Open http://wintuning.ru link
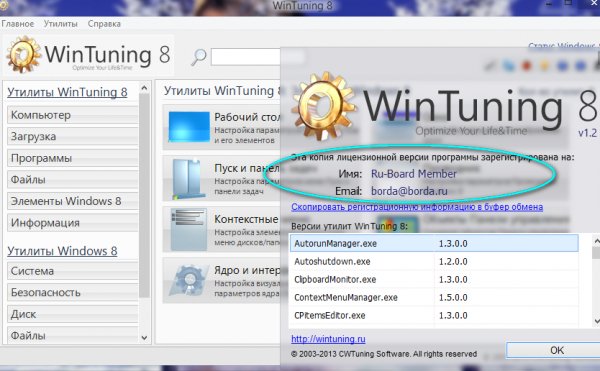Screen dimensions: 600x371 (x=328, y=339)
